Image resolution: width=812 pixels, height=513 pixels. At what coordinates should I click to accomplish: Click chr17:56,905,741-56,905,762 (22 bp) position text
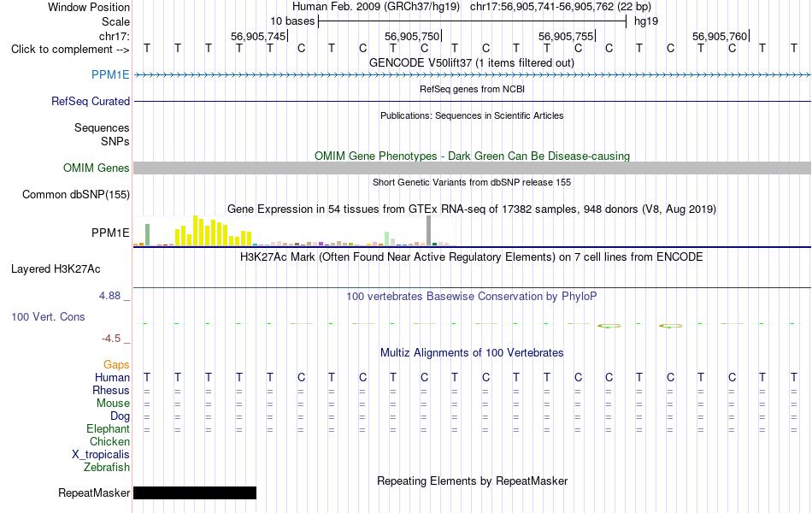pyautogui.click(x=561, y=7)
